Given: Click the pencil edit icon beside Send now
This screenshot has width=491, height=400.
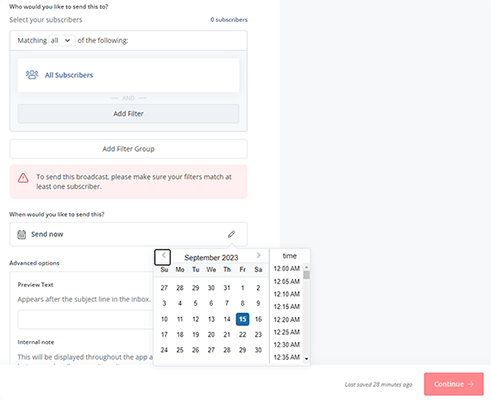Looking at the screenshot, I should 231,234.
